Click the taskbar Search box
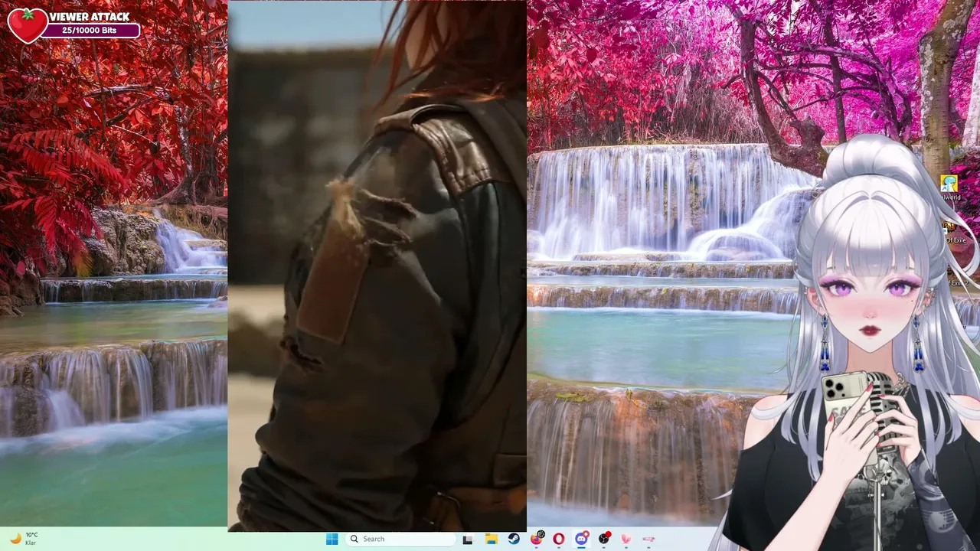The height and width of the screenshot is (551, 980). [399, 539]
